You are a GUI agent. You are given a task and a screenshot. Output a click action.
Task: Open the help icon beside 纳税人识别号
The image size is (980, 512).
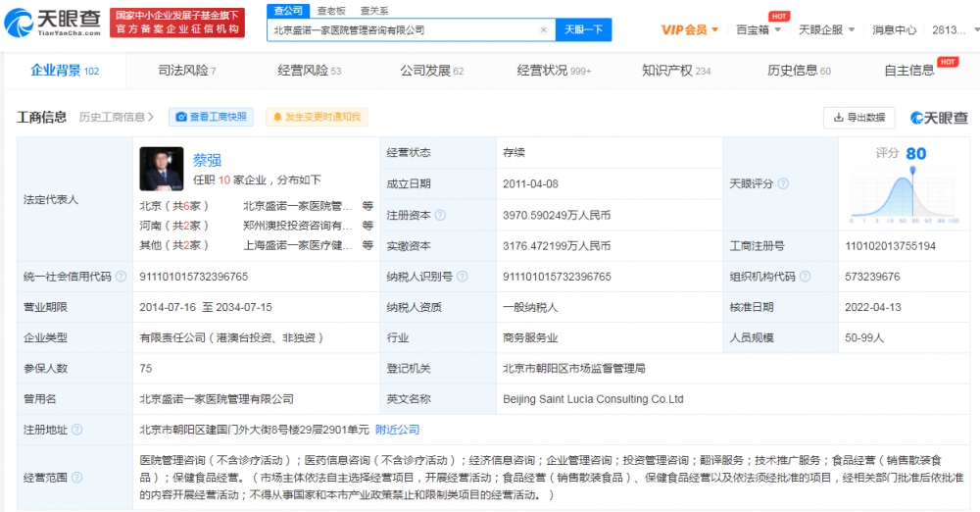[462, 277]
